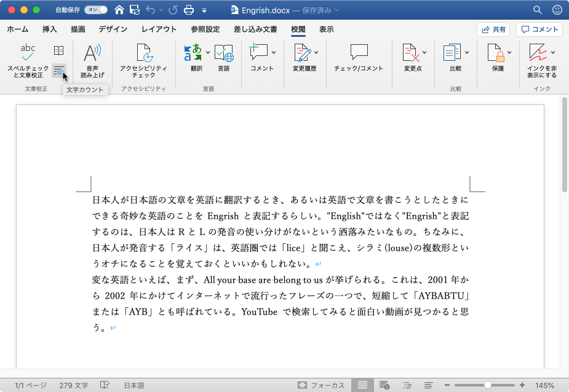Place cursor on word YouTube in second paragraph
569x392 pixels.
click(x=259, y=312)
